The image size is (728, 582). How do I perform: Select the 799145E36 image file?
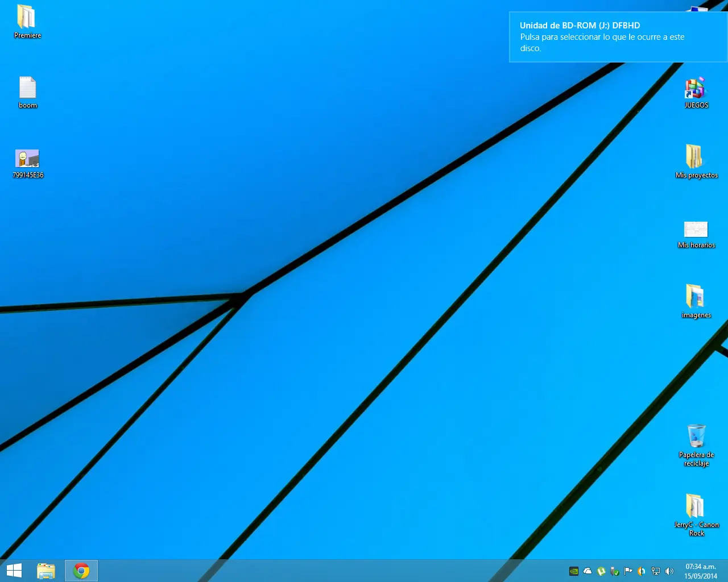pyautogui.click(x=27, y=164)
